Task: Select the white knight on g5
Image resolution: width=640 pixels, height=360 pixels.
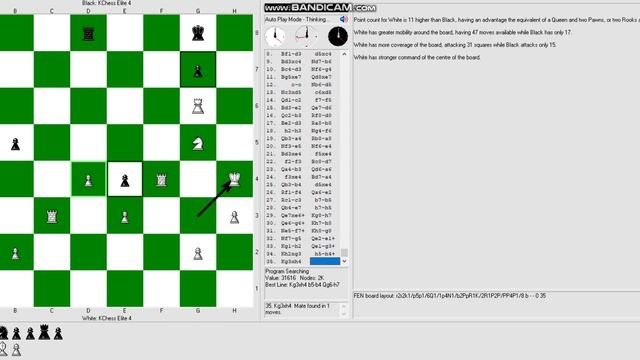Action: tap(198, 143)
